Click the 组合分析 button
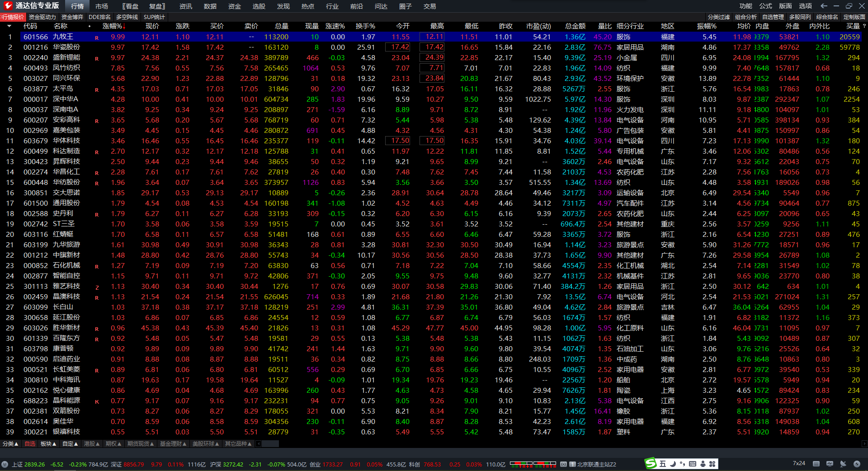The image size is (868, 471). pyautogui.click(x=746, y=17)
